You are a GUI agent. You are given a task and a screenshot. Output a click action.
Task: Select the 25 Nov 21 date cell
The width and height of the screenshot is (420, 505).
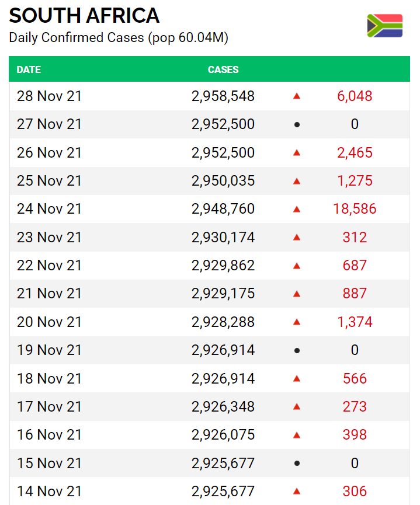click(50, 181)
